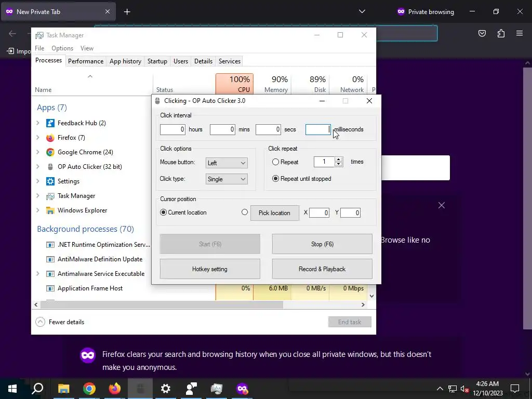Show hidden tray icons chevron

click(440, 389)
